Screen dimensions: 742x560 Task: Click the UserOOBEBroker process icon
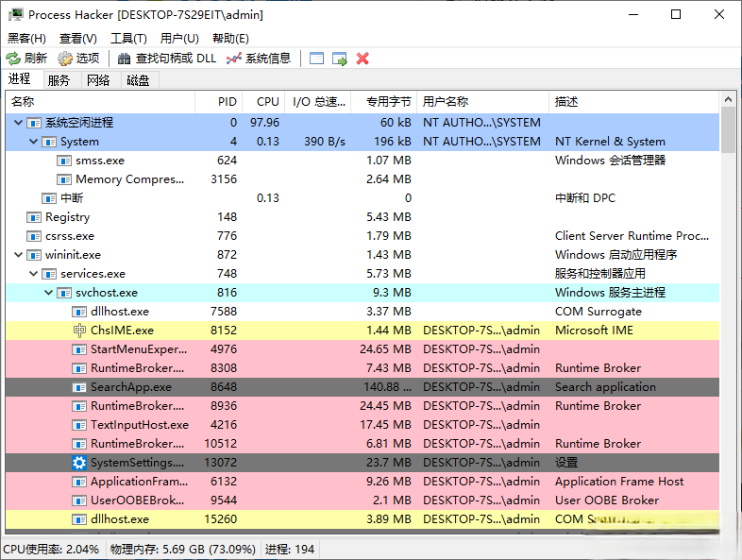pyautogui.click(x=79, y=501)
